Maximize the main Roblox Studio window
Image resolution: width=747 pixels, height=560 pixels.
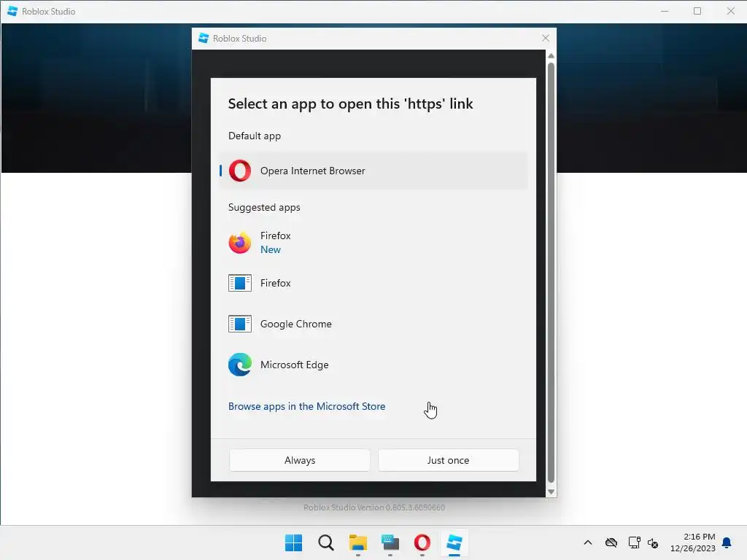click(x=697, y=11)
